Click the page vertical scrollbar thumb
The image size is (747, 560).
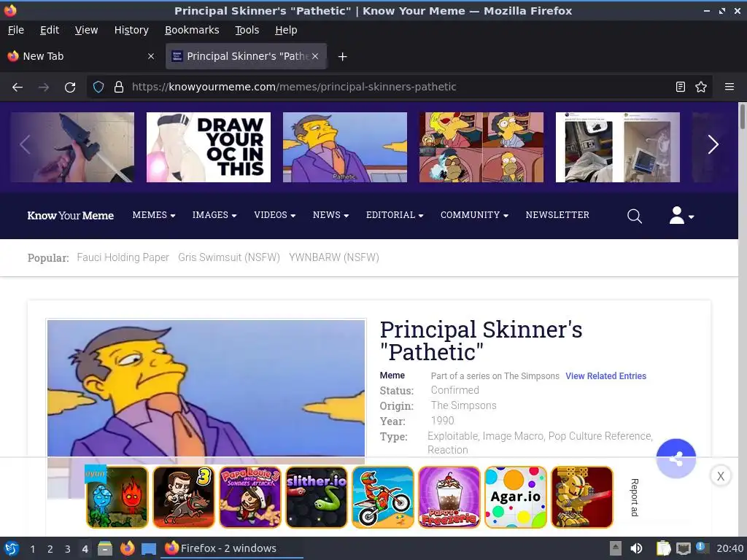point(742,116)
